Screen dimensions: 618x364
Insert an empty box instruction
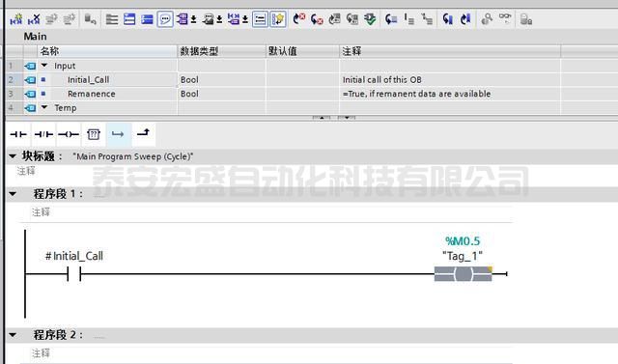pos(94,134)
